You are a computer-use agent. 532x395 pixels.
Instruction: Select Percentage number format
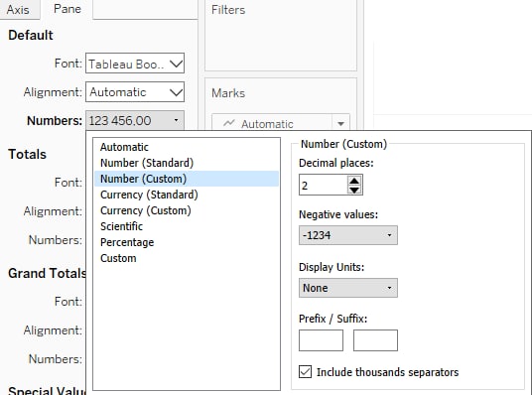pos(187,242)
